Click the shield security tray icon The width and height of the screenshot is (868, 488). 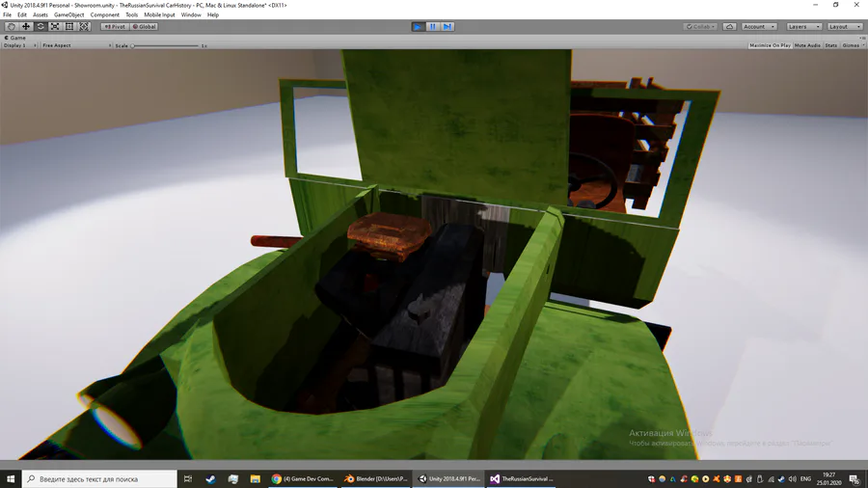pyautogui.click(x=652, y=479)
